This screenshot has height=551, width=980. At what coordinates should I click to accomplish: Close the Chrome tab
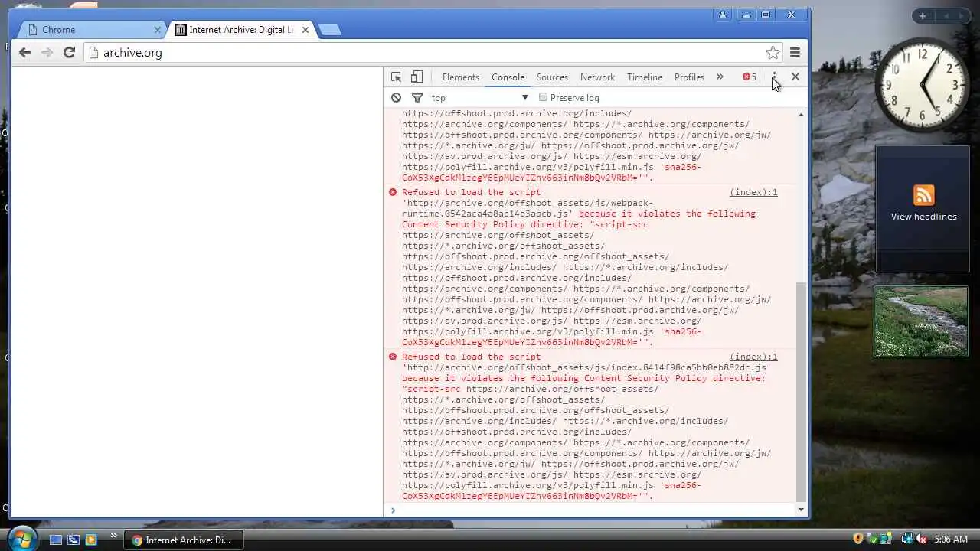(x=158, y=30)
